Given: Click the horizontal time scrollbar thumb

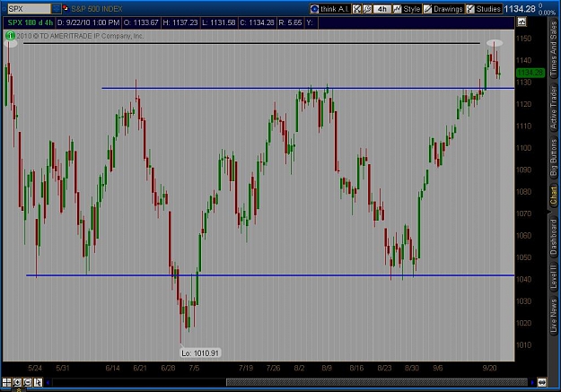Looking at the screenshot, I should 377,382.
